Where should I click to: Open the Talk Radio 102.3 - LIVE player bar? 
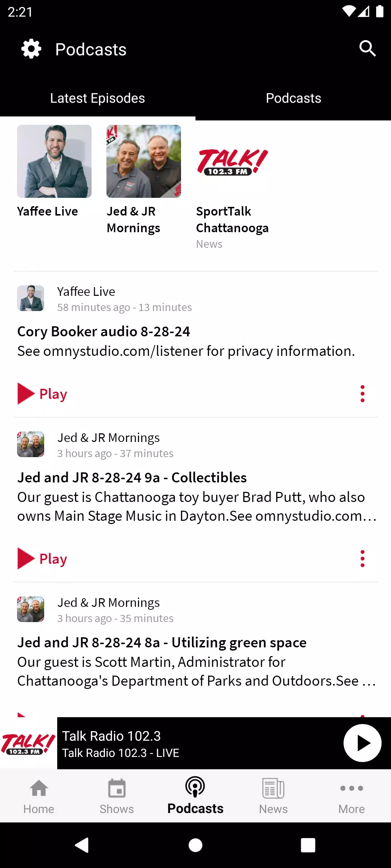[x=195, y=743]
